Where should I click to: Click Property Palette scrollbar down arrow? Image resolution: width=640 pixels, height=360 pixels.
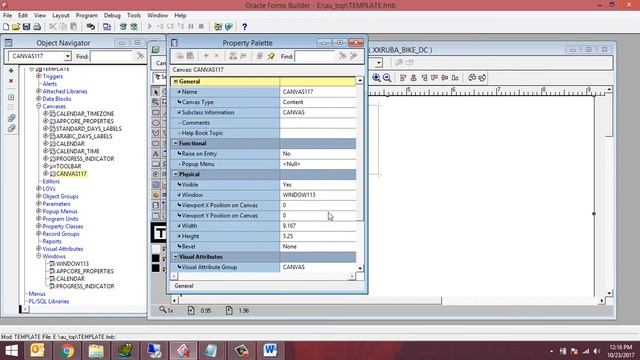(x=360, y=268)
